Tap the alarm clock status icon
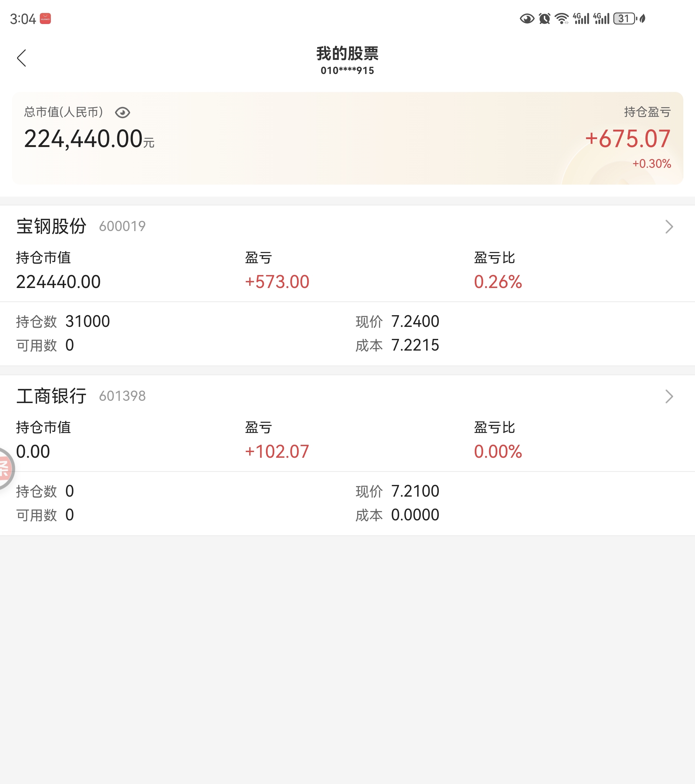 pos(544,18)
